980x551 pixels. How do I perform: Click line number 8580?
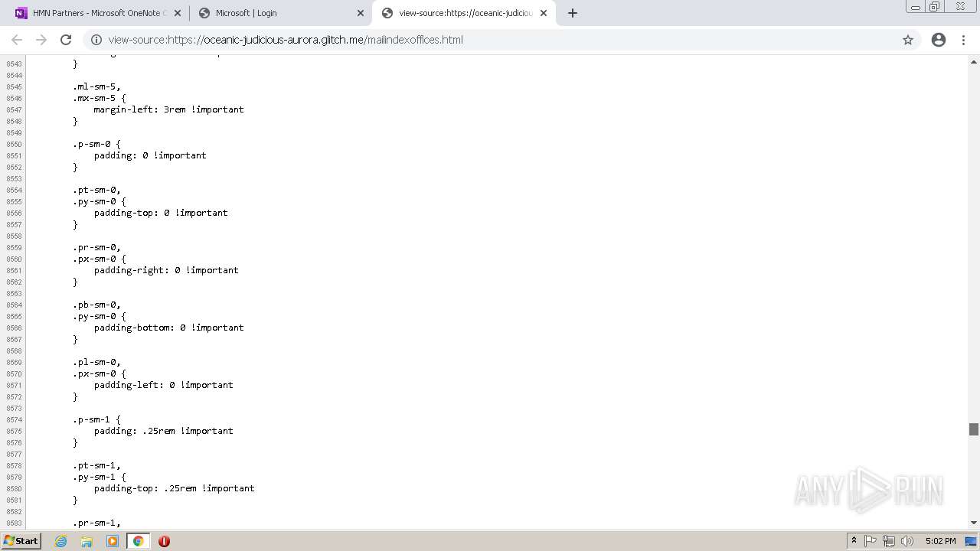pyautogui.click(x=14, y=488)
